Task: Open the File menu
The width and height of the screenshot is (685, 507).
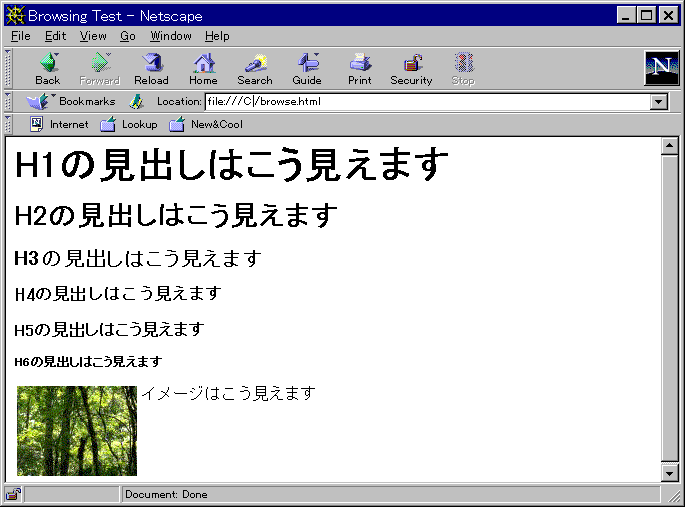Action: (x=21, y=36)
